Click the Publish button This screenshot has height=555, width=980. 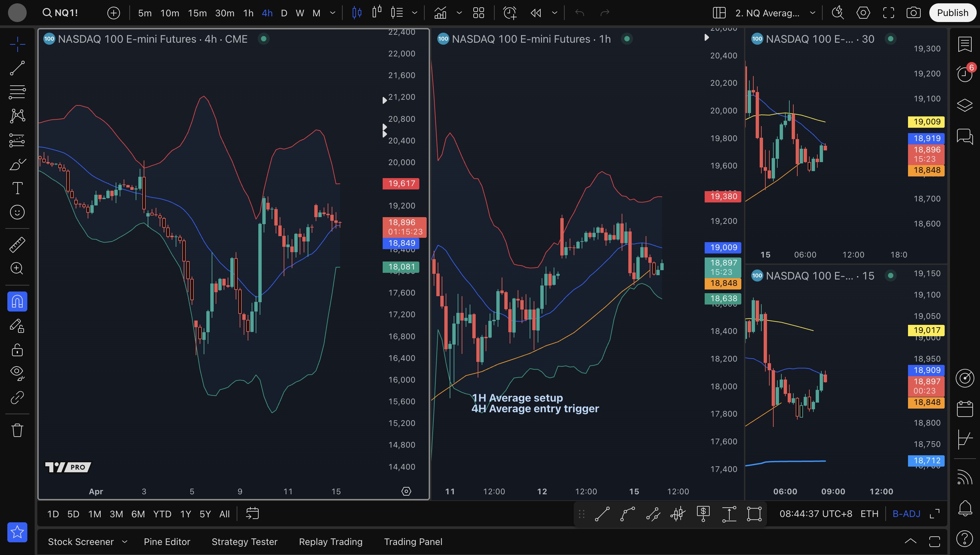[x=952, y=13]
